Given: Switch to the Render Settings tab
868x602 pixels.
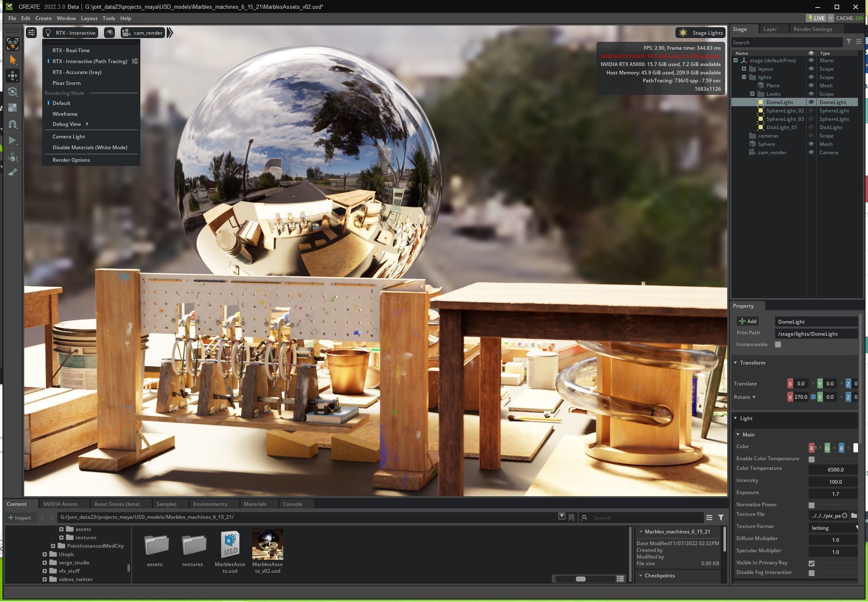Looking at the screenshot, I should click(812, 29).
